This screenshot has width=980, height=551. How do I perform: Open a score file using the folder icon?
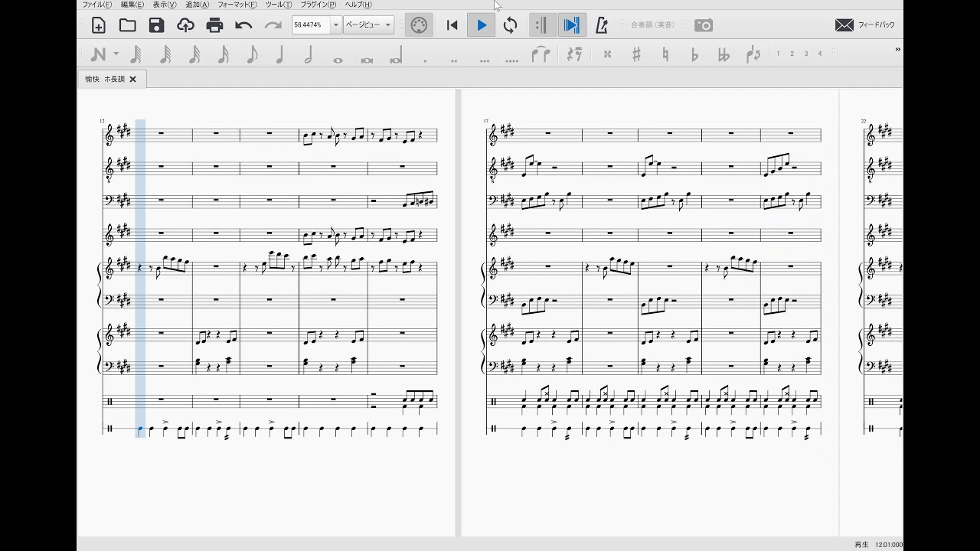pos(128,25)
